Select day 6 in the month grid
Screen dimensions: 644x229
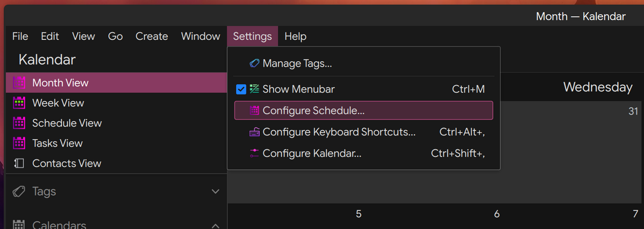point(496,214)
